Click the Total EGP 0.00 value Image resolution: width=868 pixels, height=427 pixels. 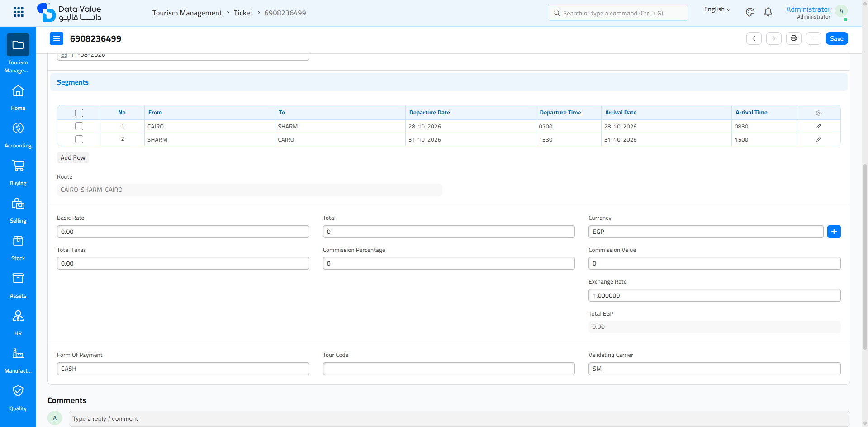click(x=715, y=327)
